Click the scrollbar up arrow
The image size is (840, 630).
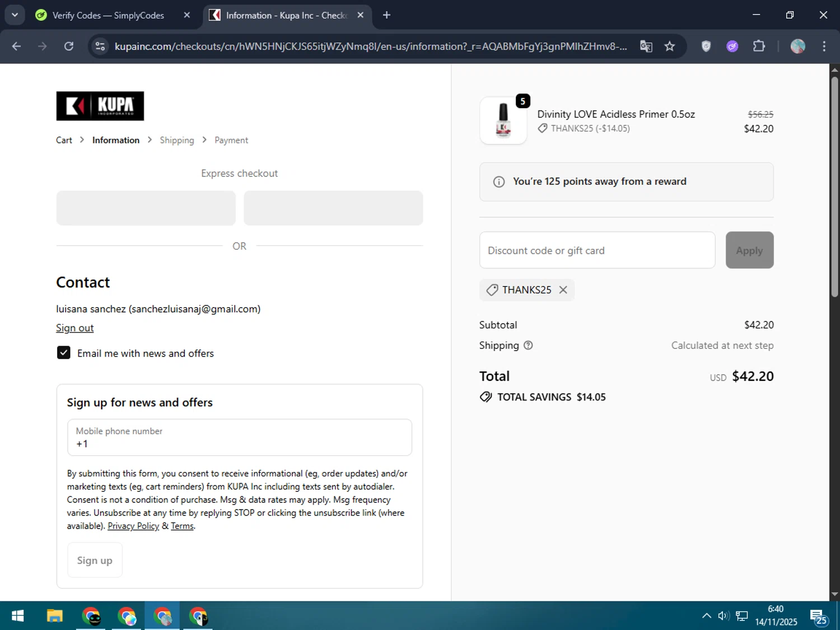tap(834, 70)
